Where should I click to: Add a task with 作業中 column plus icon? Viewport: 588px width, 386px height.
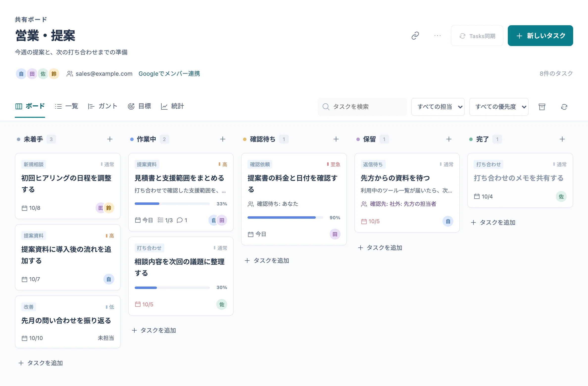[x=223, y=139]
